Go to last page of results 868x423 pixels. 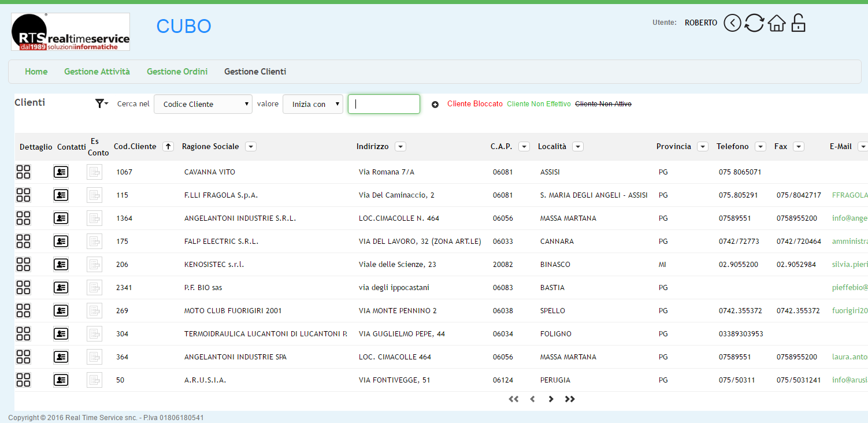(570, 399)
